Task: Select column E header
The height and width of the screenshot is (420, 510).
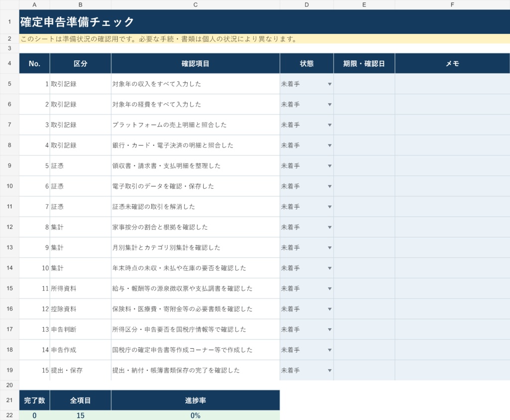Action: point(364,4)
